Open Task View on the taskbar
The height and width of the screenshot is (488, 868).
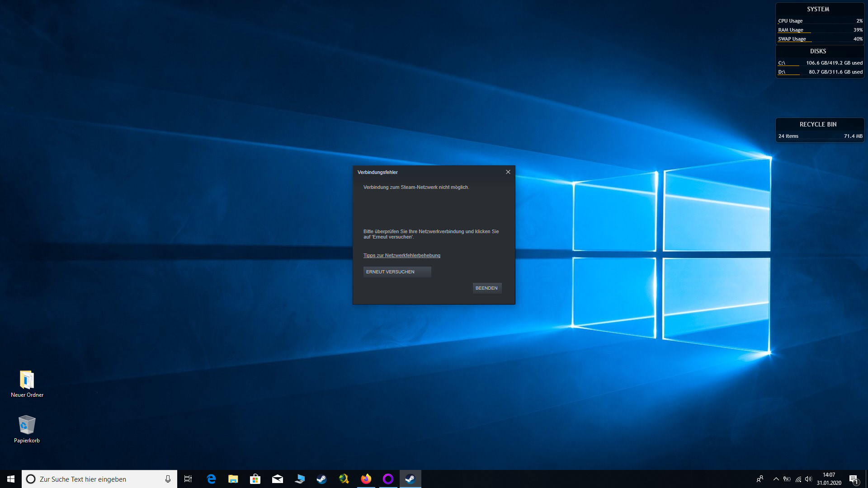pyautogui.click(x=188, y=479)
